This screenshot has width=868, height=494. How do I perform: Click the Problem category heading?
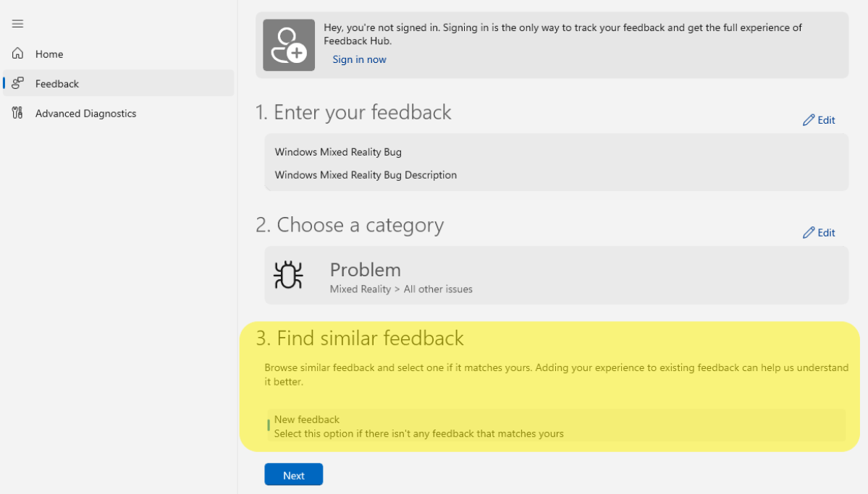point(366,270)
